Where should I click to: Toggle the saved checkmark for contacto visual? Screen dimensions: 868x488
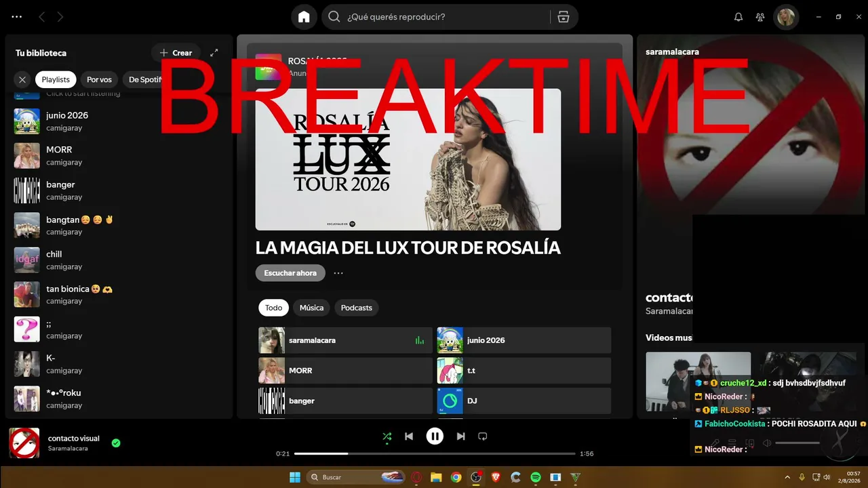[x=116, y=443]
